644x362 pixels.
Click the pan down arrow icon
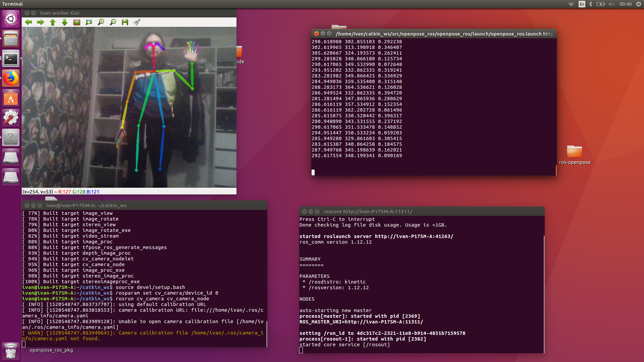point(65,22)
